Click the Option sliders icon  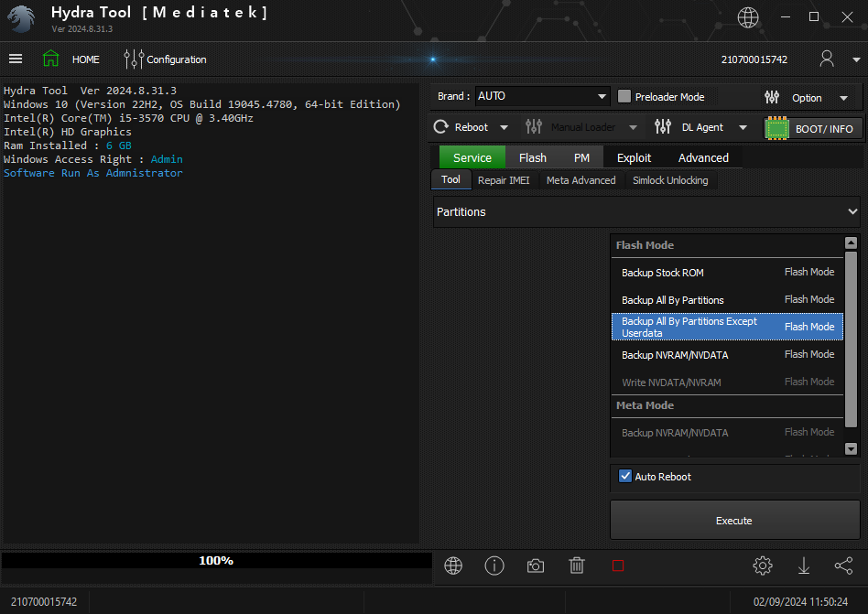(772, 97)
